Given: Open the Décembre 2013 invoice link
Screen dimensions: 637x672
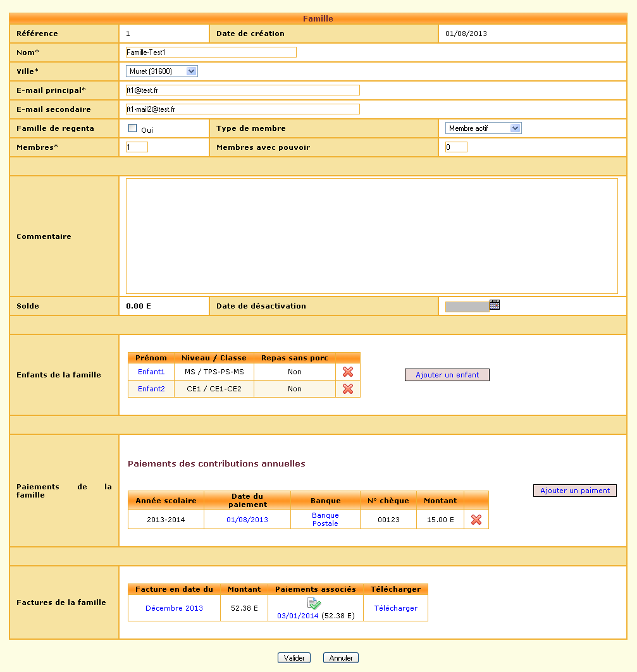Looking at the screenshot, I should tap(174, 608).
